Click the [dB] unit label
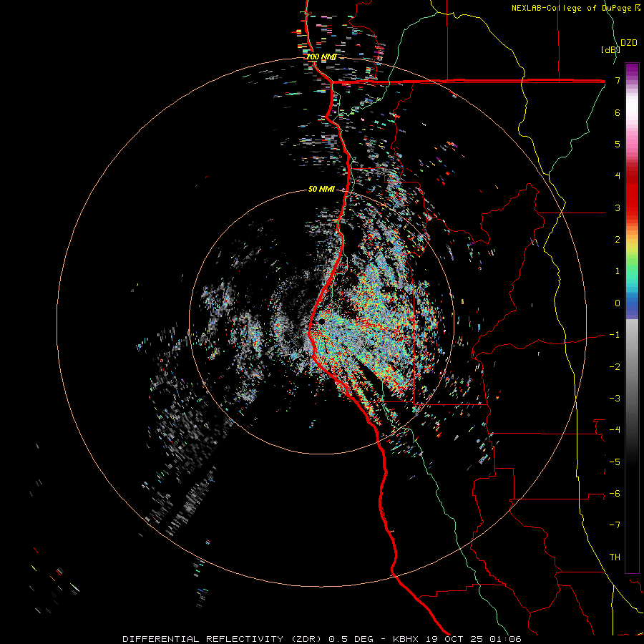The height and width of the screenshot is (644, 644). coord(610,49)
